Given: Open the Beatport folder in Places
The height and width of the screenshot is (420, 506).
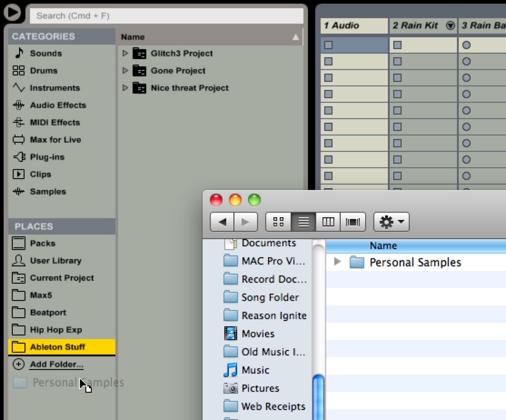Looking at the screenshot, I should (62, 312).
